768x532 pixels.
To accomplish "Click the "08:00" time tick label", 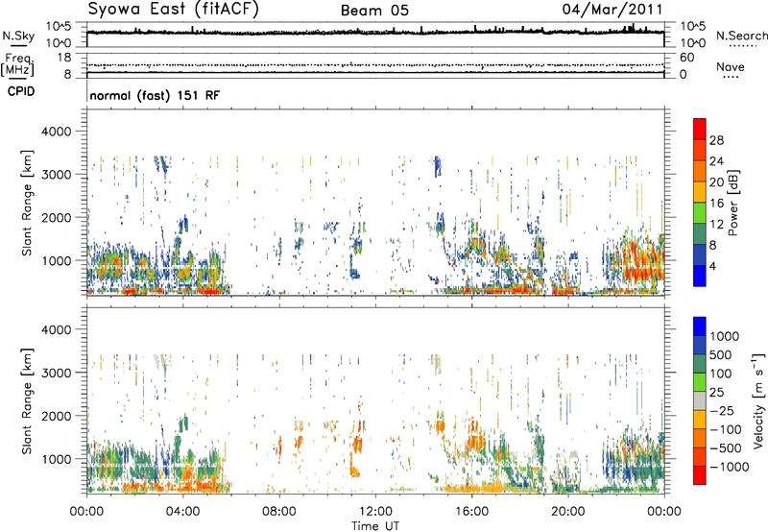I will (x=278, y=512).
